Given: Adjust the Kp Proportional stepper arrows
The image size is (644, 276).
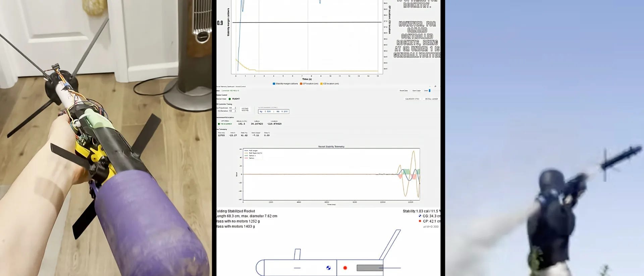Looking at the screenshot, I should point(235,108).
